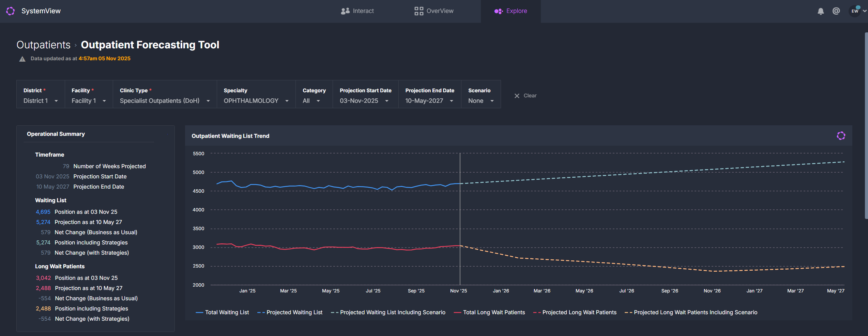Toggle Total Waiting List legend series

coord(222,313)
